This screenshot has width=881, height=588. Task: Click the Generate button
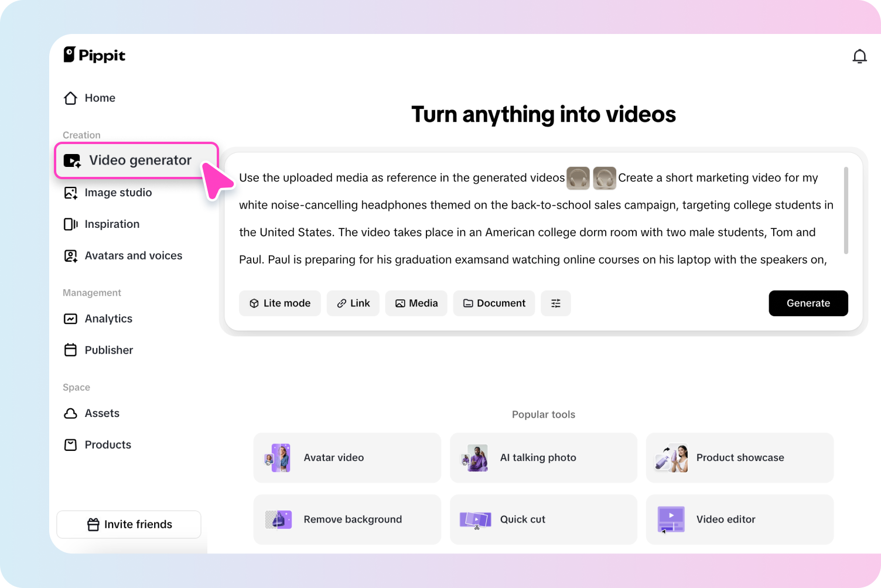point(808,303)
